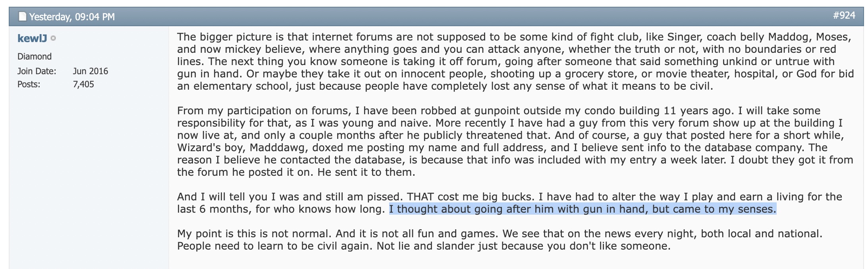Click the "Join Date:" label
The width and height of the screenshot is (868, 269).
37,71
